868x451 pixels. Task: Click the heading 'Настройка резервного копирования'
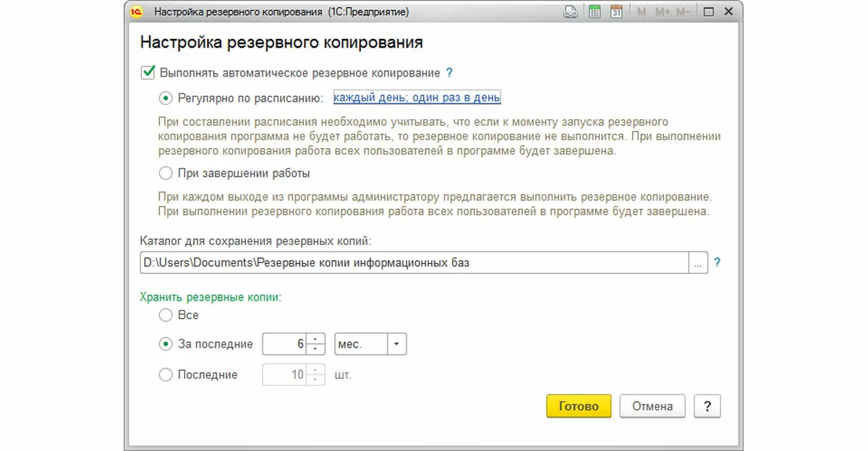click(x=281, y=43)
